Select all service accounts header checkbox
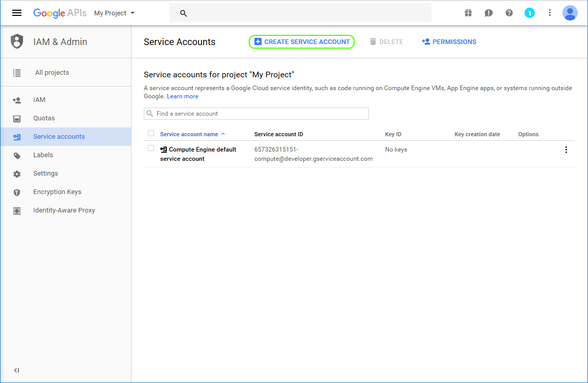The height and width of the screenshot is (383, 588). tap(151, 133)
